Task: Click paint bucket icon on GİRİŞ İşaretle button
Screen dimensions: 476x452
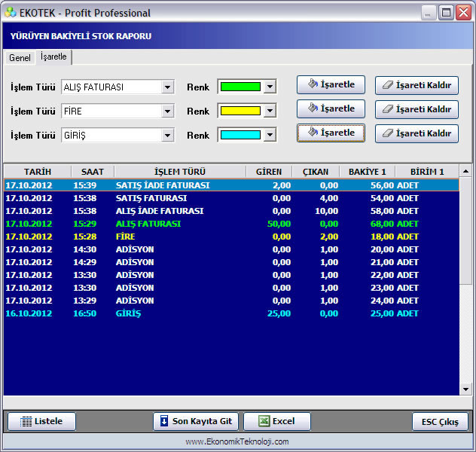Action: (313, 132)
